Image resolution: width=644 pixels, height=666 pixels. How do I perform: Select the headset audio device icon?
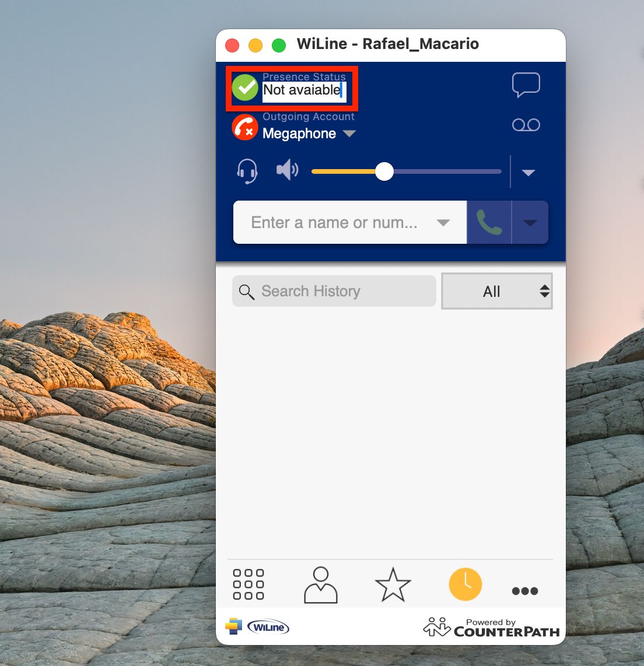tap(246, 170)
